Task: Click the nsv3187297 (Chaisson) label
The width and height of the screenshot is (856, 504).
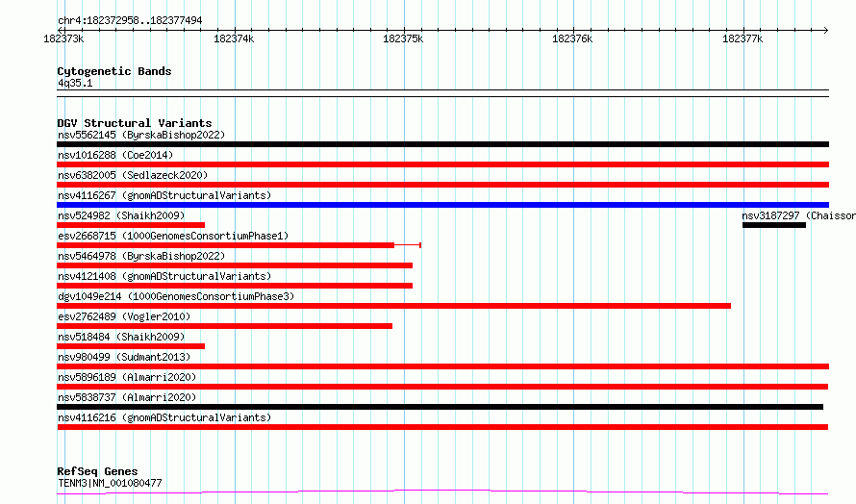Action: tap(798, 215)
